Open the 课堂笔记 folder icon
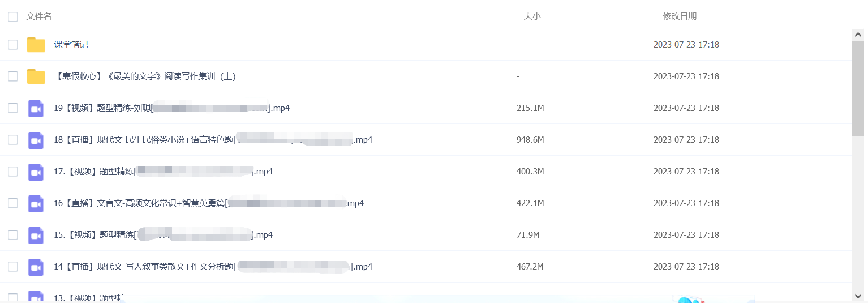This screenshot has height=303, width=868. (x=36, y=45)
